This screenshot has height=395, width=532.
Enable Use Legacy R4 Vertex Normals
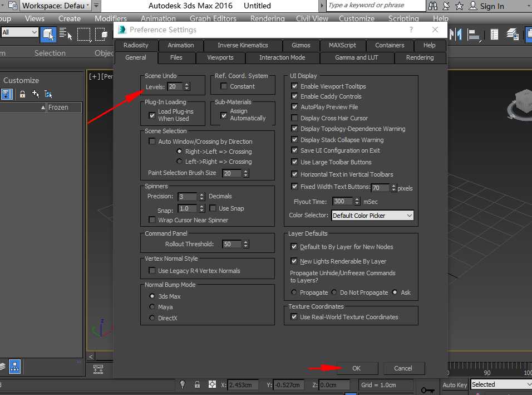tap(152, 271)
